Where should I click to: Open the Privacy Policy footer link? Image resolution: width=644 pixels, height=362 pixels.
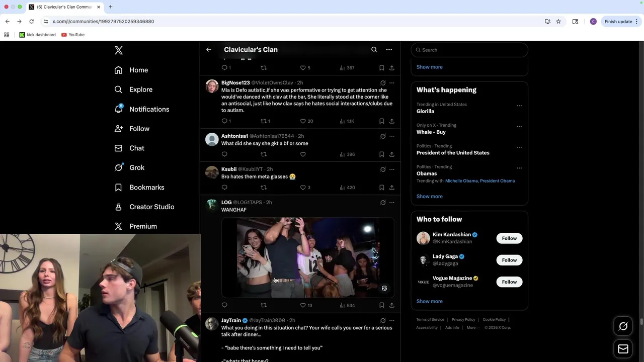[463, 320]
